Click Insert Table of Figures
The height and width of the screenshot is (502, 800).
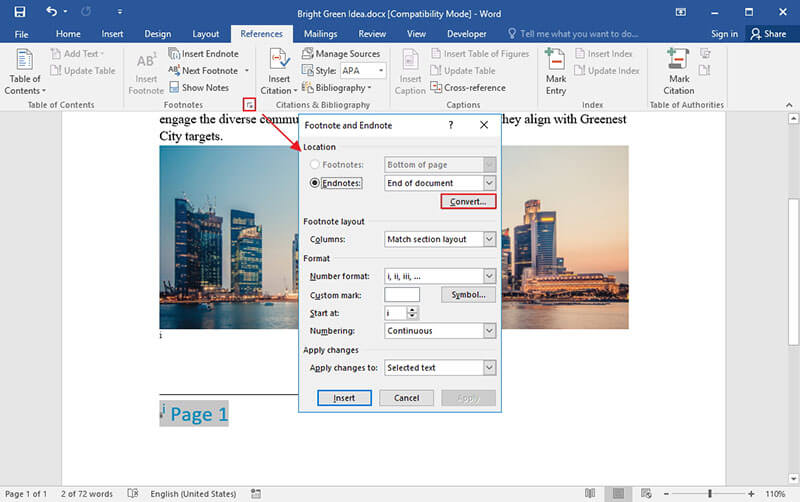(x=480, y=54)
